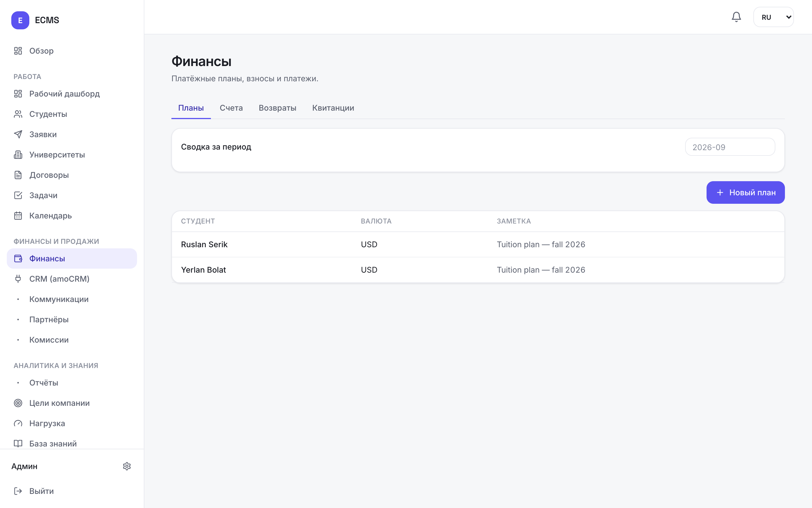Switch to the Возвраты tab
This screenshot has width=812, height=508.
point(277,108)
